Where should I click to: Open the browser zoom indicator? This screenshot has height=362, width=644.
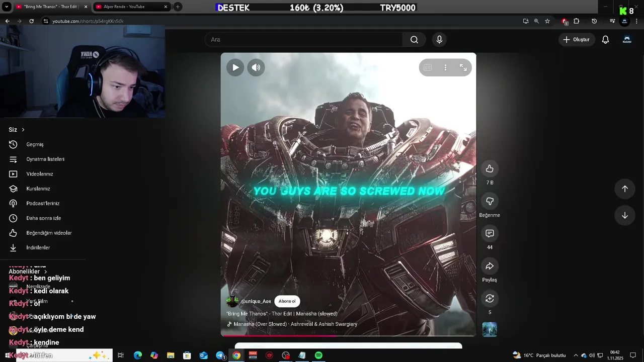coord(536,21)
